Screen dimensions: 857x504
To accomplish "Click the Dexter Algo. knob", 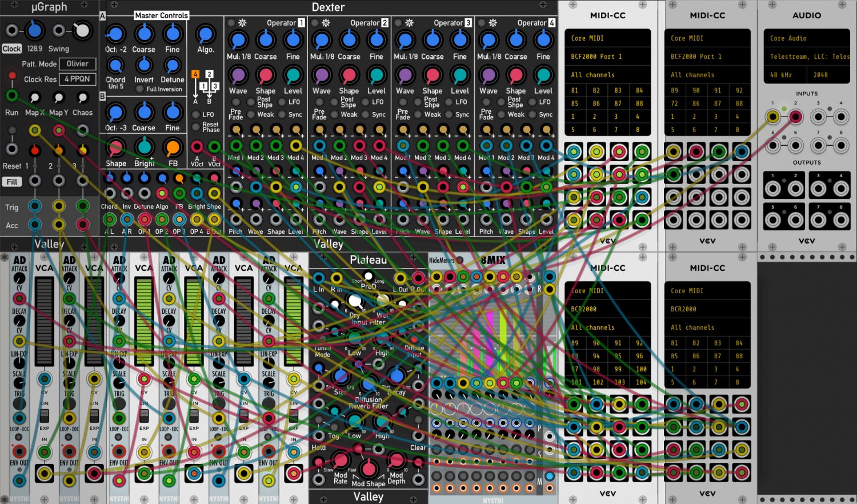I will tap(205, 34).
